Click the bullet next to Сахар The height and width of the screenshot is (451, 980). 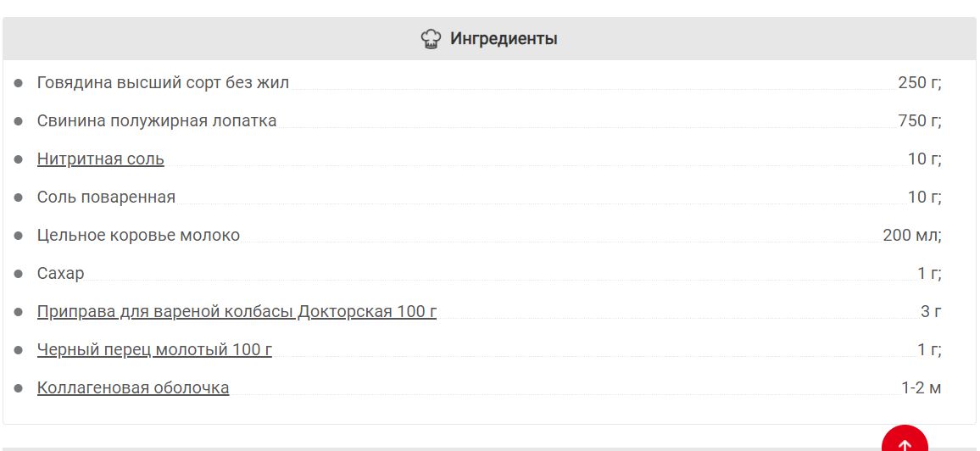(19, 273)
